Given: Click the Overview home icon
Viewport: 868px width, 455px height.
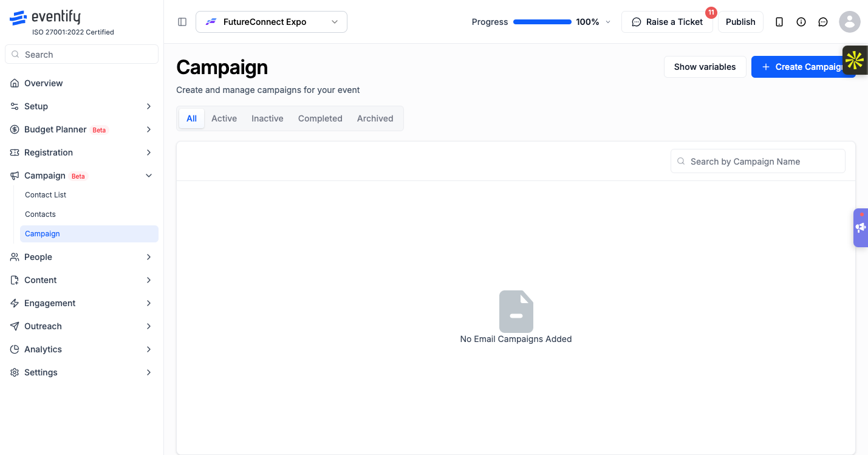Looking at the screenshot, I should 15,83.
